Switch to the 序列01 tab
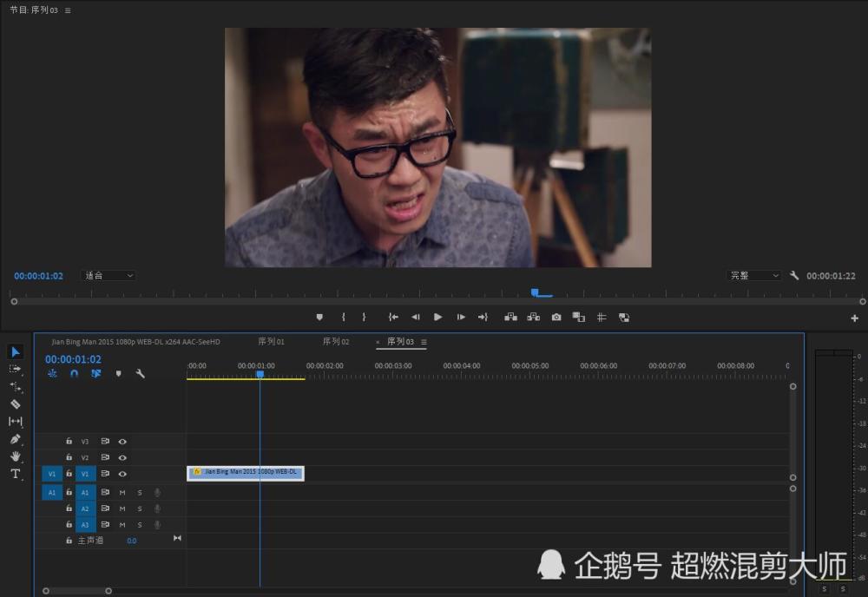Viewport: 868px width, 597px height. [x=271, y=341]
